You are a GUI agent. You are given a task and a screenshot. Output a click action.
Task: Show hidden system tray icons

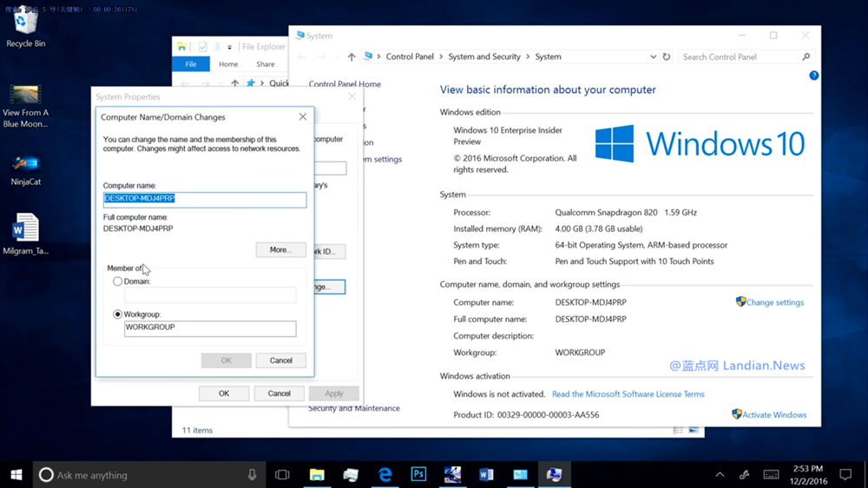tap(720, 475)
